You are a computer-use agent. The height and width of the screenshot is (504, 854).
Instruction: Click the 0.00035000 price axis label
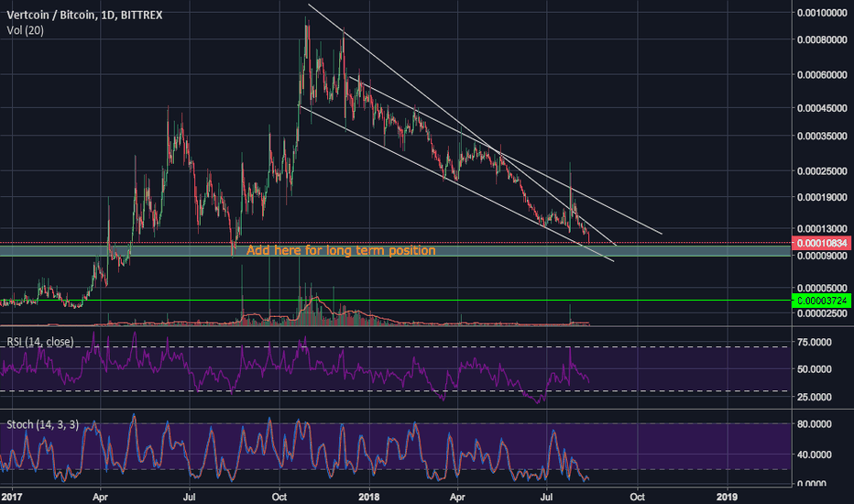[822, 137]
